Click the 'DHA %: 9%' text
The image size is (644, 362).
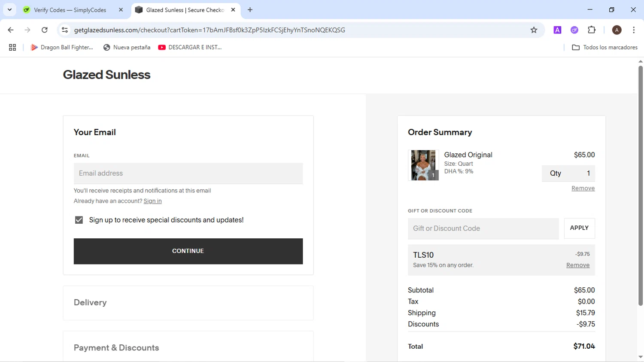pyautogui.click(x=459, y=171)
